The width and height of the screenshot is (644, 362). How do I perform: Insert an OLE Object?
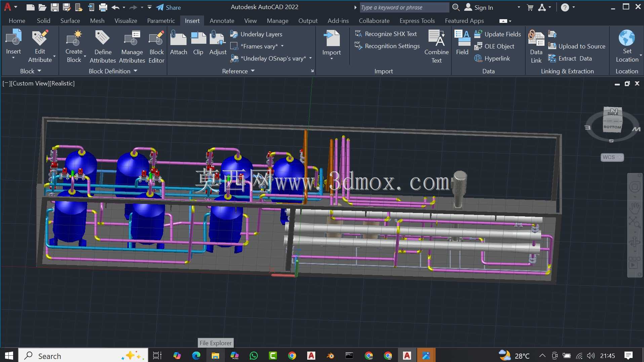(494, 46)
